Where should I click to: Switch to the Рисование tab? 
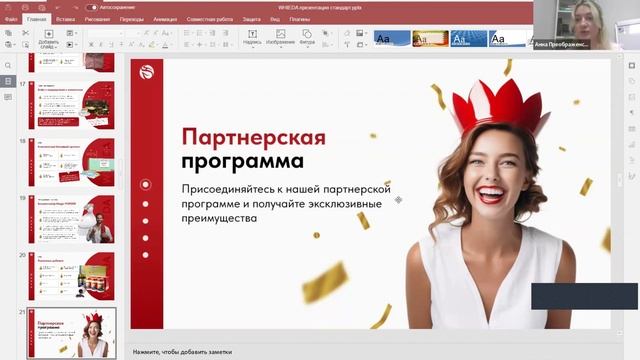[x=97, y=19]
